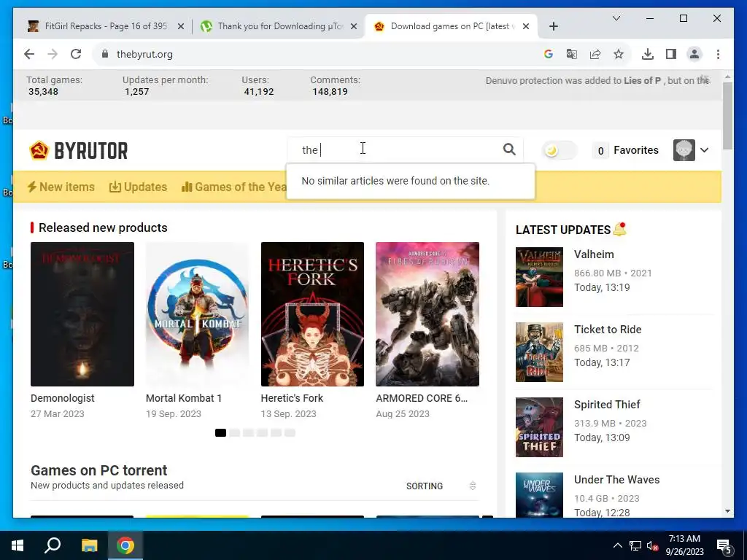747x560 pixels.
Task: Open Chrome downloads icon
Action: (648, 54)
